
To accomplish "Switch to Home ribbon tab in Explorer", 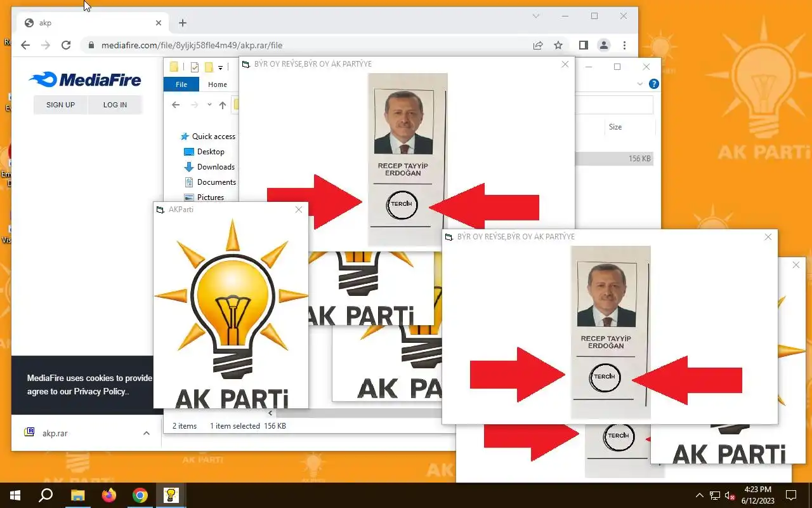I will tap(218, 84).
